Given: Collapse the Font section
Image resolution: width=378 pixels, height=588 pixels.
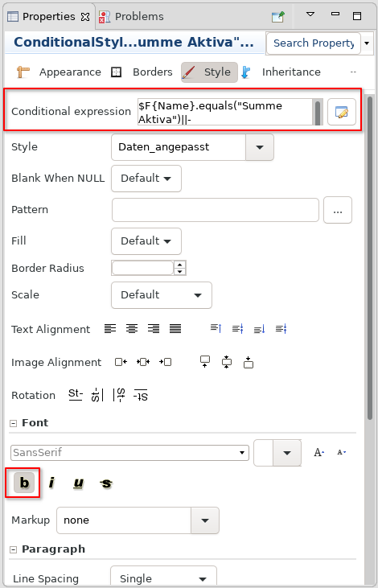Looking at the screenshot, I should (14, 423).
